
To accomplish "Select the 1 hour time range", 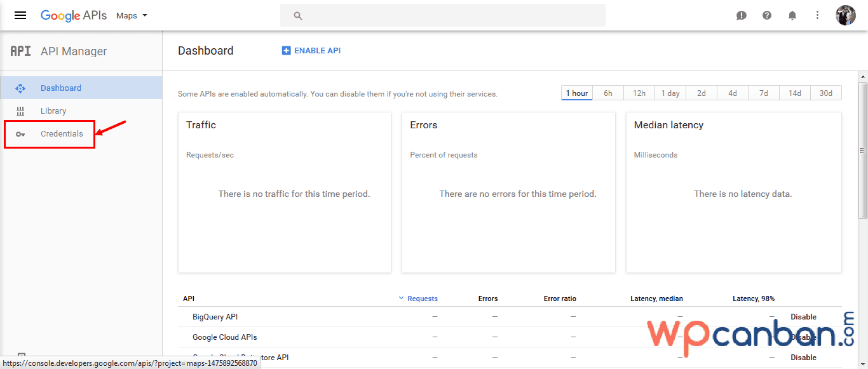I will (x=577, y=93).
